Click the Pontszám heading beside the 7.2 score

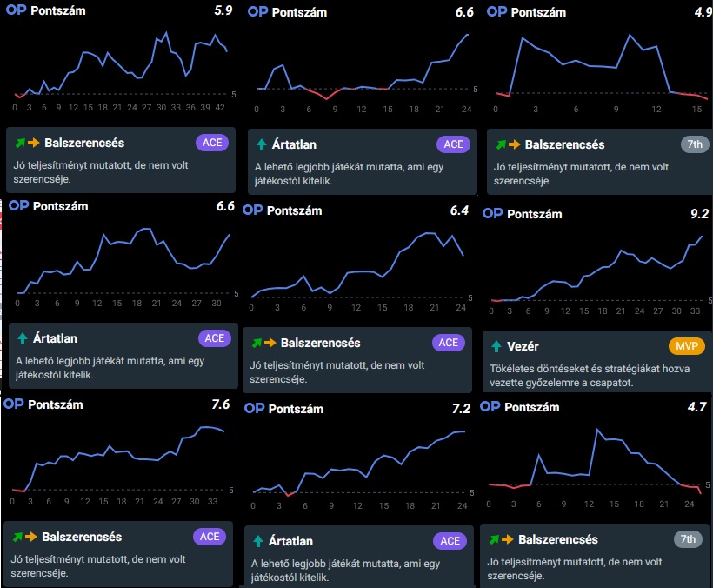[296, 409]
